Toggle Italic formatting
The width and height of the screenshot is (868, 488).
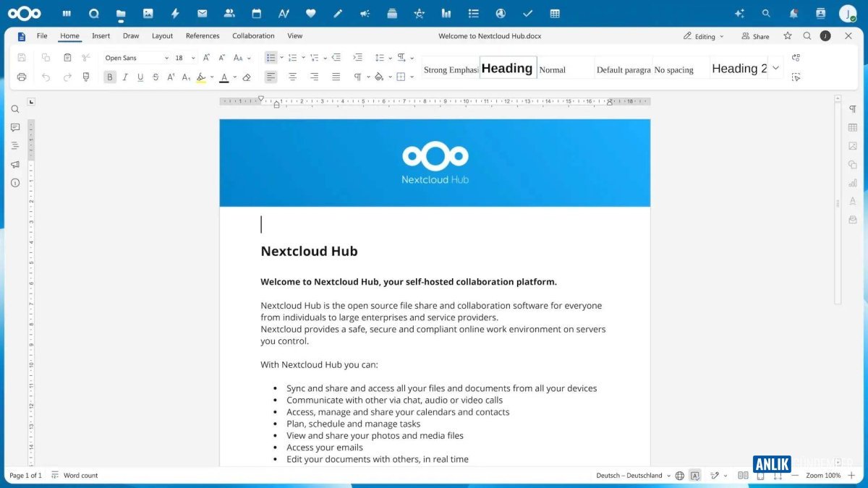click(125, 77)
